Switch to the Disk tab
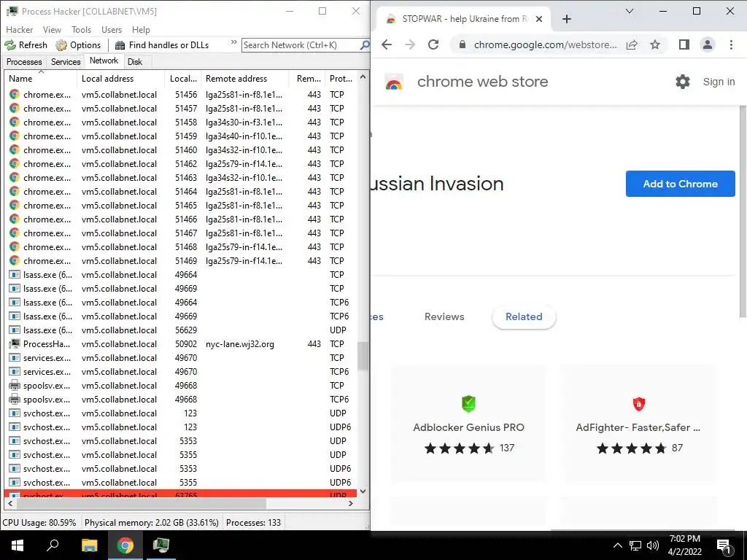 click(x=135, y=62)
